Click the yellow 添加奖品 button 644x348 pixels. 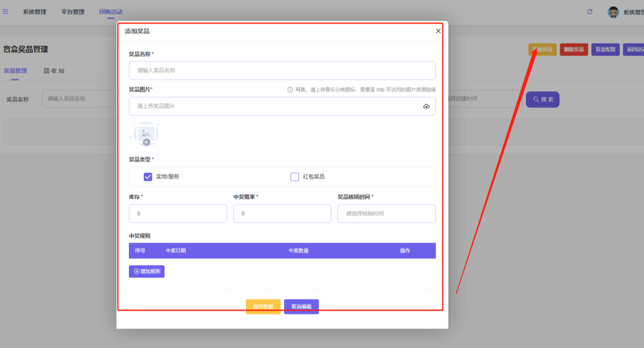coord(542,50)
